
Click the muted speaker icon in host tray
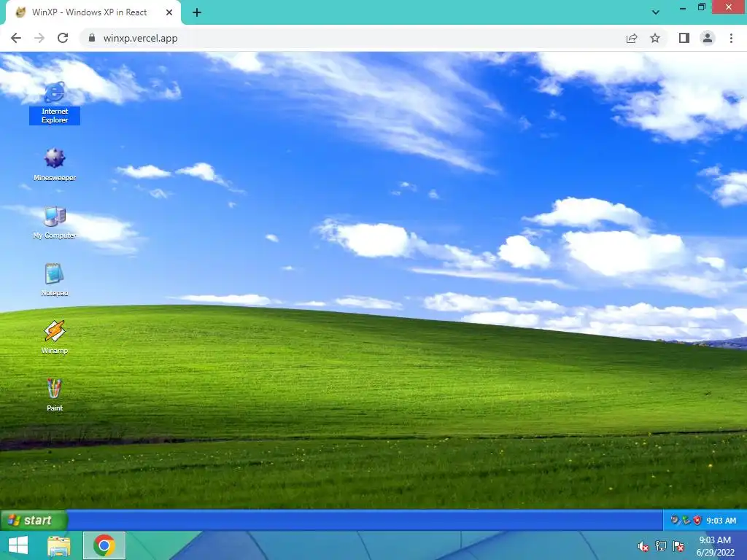pyautogui.click(x=643, y=546)
